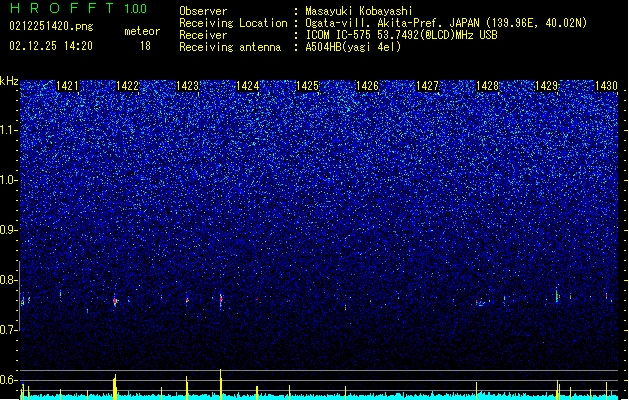Click the 0.8 kHz axis label
The width and height of the screenshot is (629, 400).
pyautogui.click(x=9, y=280)
